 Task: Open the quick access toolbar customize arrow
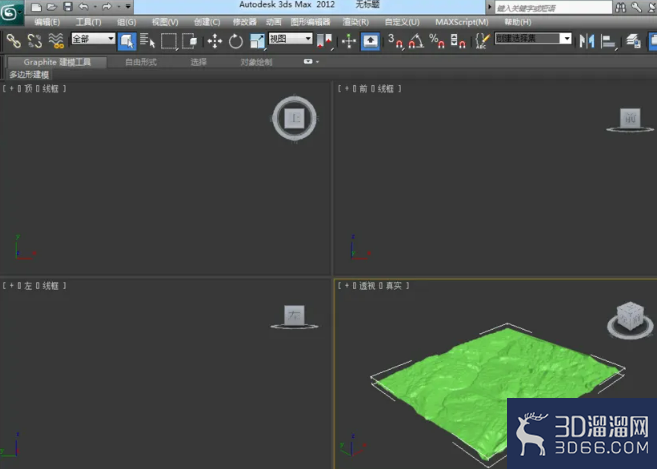point(128,7)
